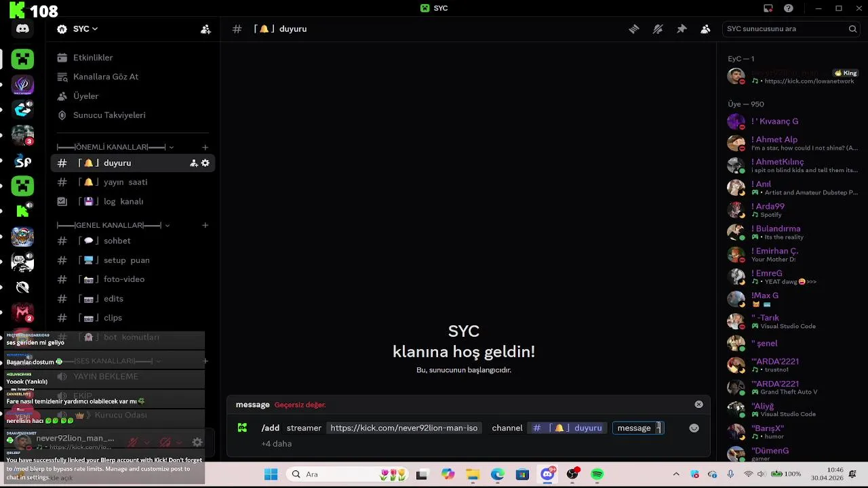Toggle member list icon in header
This screenshot has width=868, height=488.
click(x=705, y=29)
